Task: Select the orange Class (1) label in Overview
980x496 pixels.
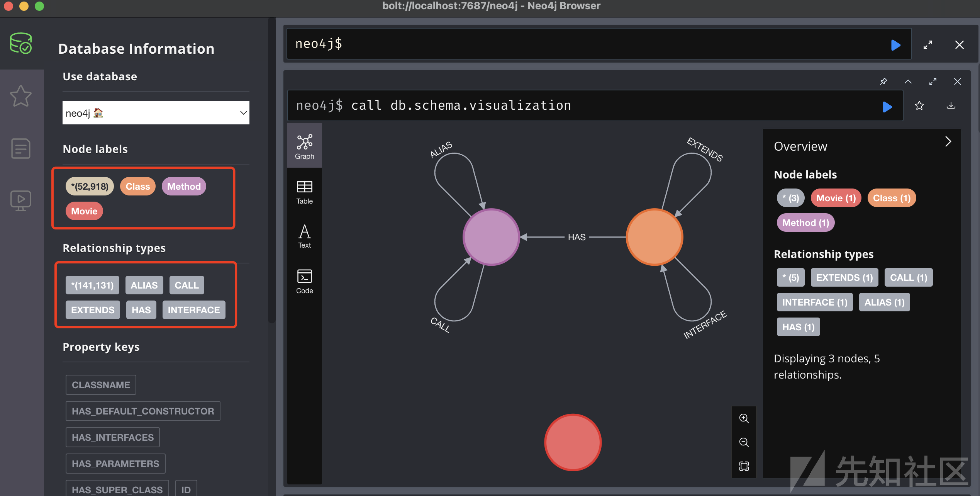Action: coord(892,198)
